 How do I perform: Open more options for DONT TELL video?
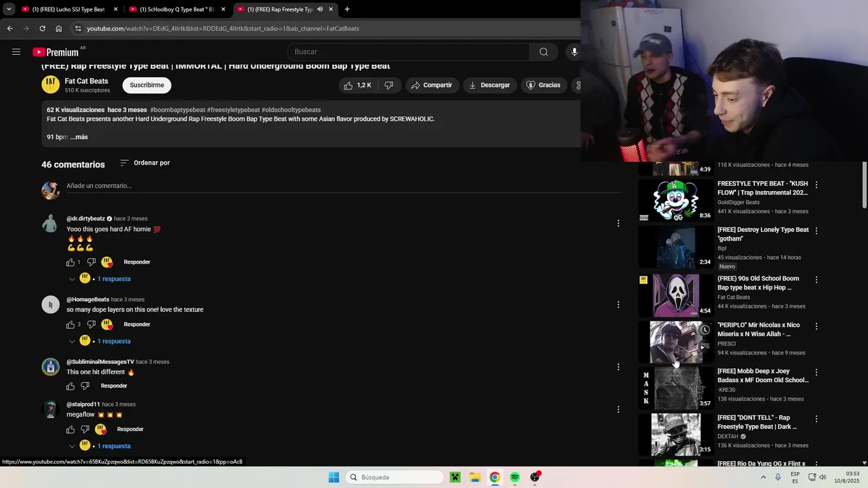(x=816, y=419)
